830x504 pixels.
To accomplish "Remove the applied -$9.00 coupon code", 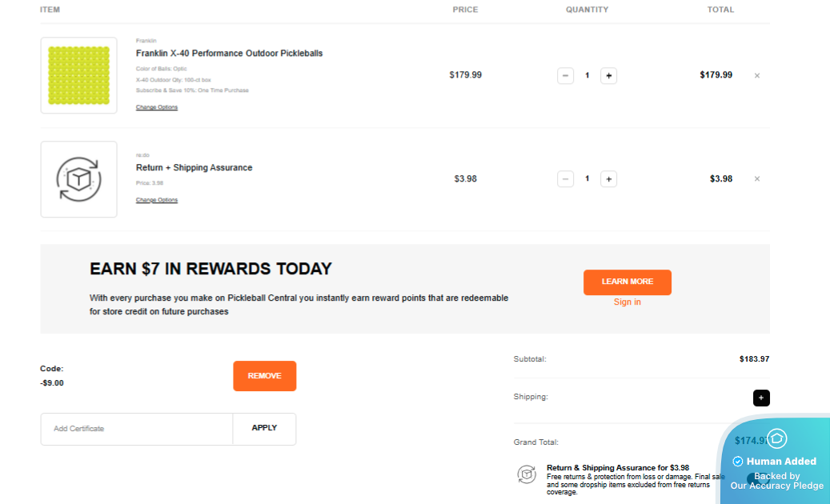I will [x=264, y=376].
